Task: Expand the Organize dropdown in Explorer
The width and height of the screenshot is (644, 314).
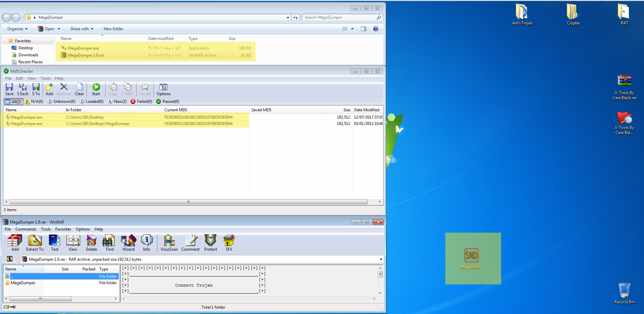Action: 17,29
